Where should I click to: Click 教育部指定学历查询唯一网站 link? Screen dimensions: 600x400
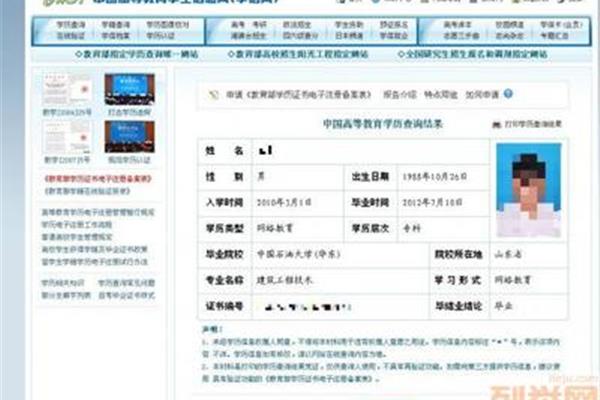137,54
